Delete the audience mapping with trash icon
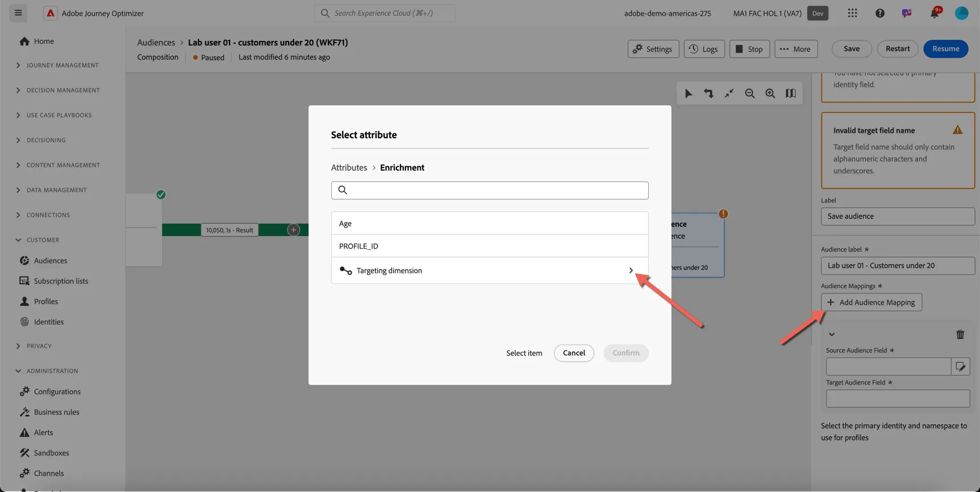This screenshot has height=492, width=980. click(960, 335)
